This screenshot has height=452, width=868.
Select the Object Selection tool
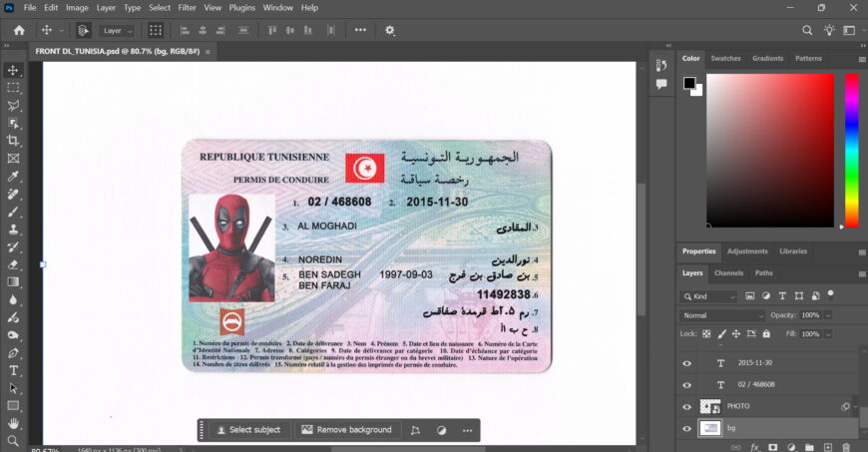tap(13, 123)
